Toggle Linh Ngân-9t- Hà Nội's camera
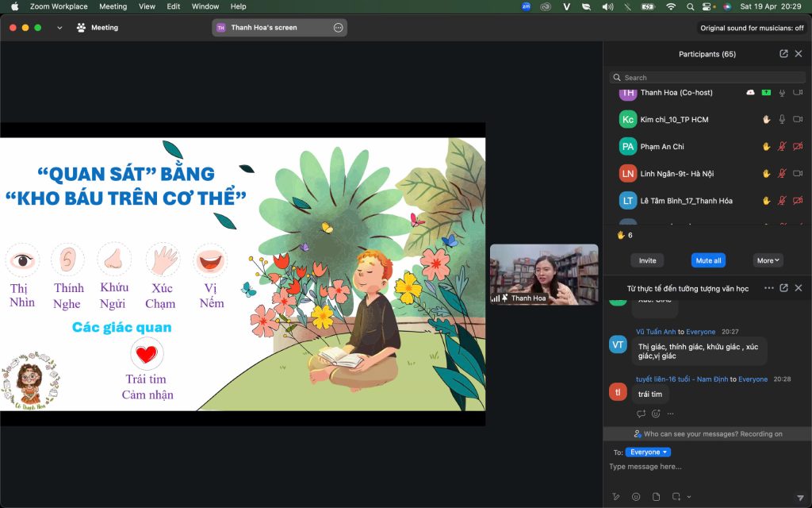This screenshot has height=508, width=812. pos(798,174)
